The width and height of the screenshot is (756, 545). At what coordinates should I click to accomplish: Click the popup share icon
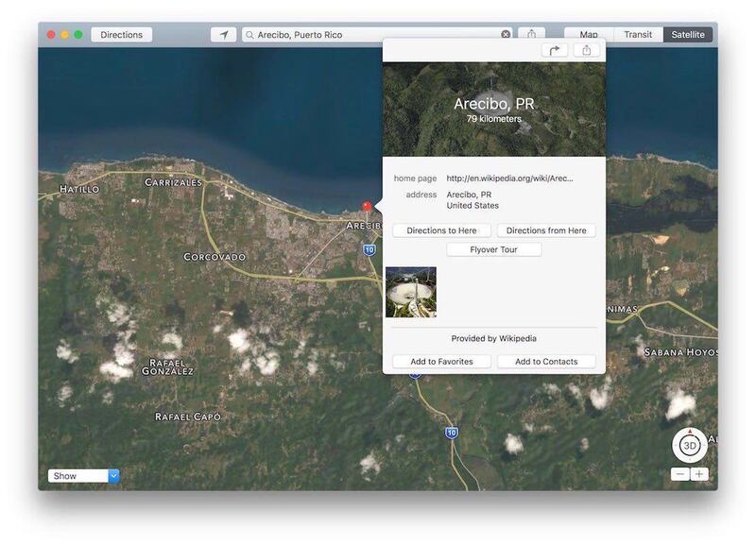(x=587, y=50)
